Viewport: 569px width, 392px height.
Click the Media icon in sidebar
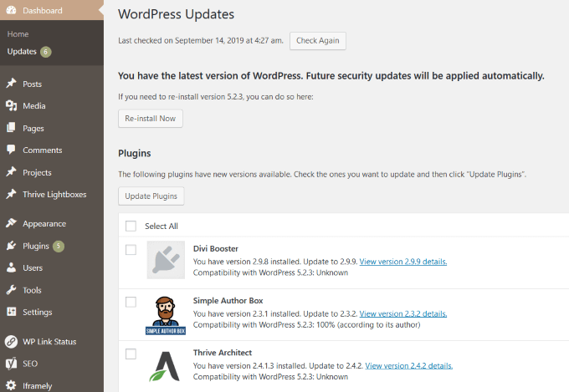click(x=11, y=106)
